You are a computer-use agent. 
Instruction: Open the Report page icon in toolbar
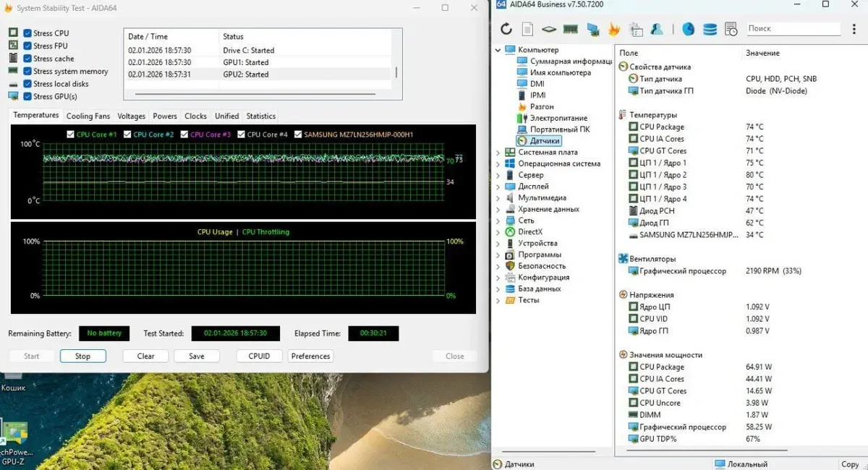[528, 29]
